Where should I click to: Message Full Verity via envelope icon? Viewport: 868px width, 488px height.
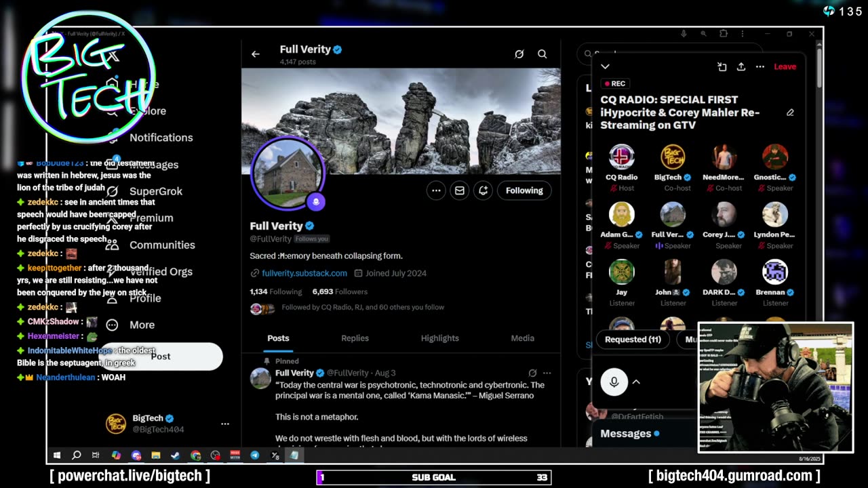460,190
